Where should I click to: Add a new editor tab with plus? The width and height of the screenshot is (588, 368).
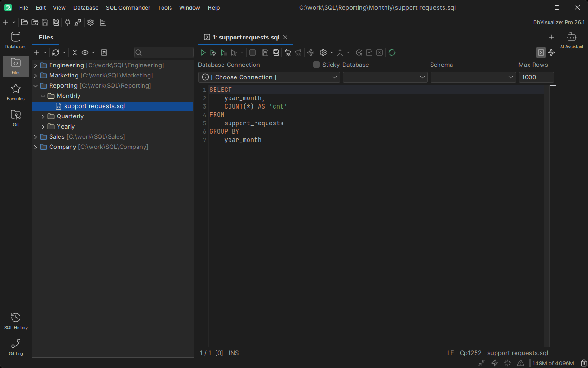tap(551, 37)
